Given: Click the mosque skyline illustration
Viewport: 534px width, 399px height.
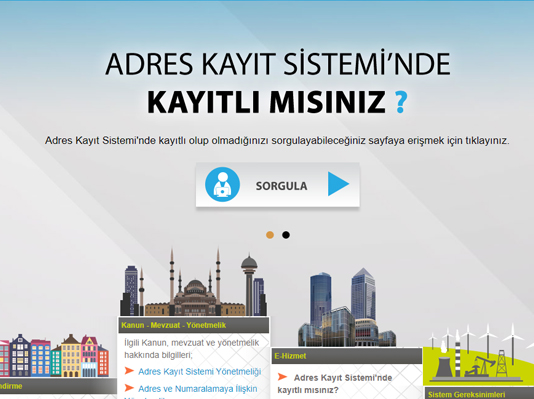Looking at the screenshot, I should pyautogui.click(x=193, y=283).
